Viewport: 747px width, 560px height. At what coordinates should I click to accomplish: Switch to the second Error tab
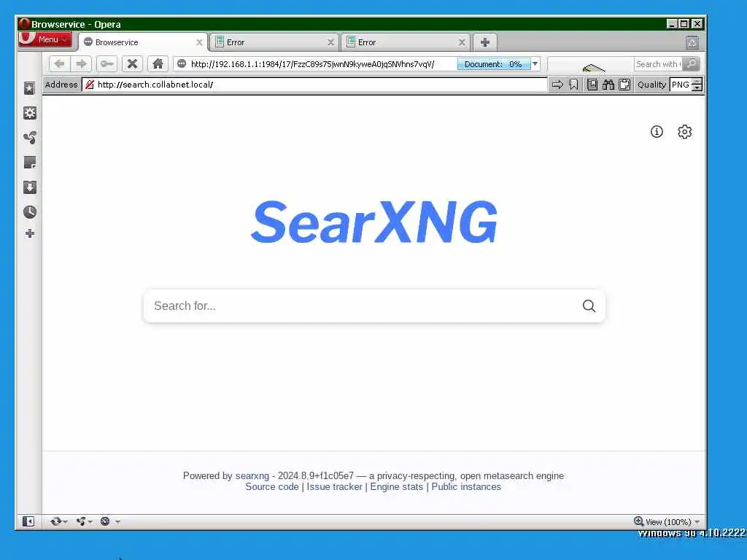tap(405, 42)
